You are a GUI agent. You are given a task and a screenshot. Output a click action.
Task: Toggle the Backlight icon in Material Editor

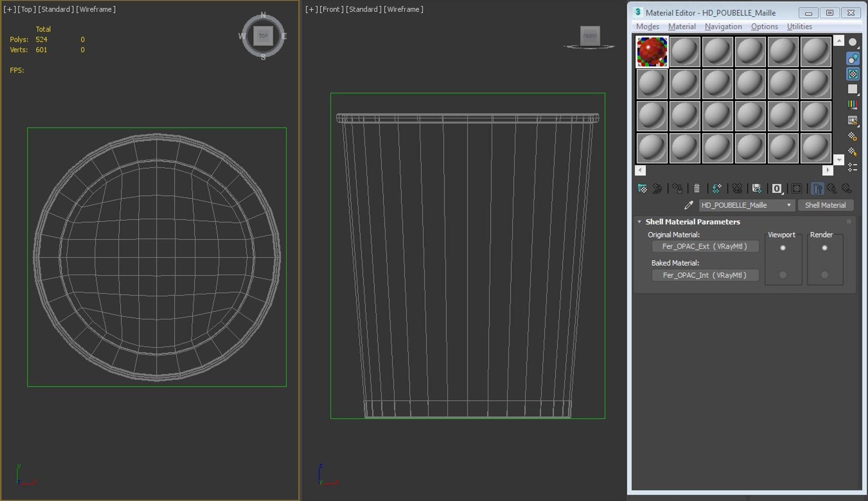853,58
